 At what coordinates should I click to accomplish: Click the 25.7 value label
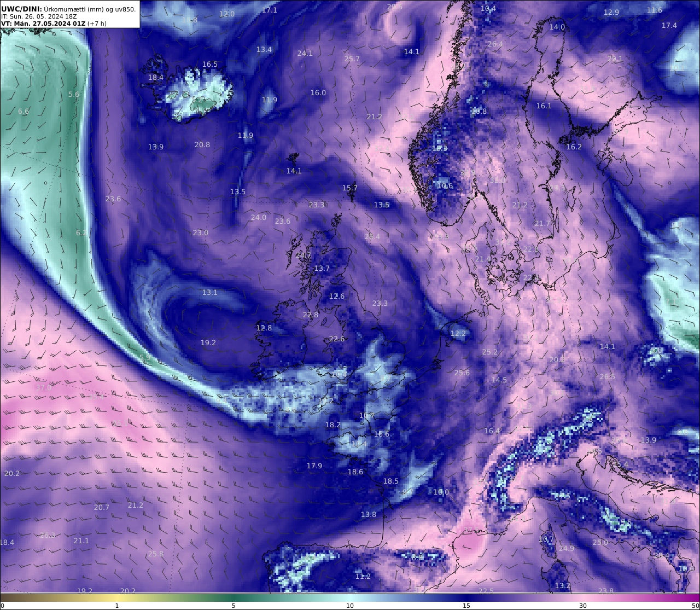point(352,59)
